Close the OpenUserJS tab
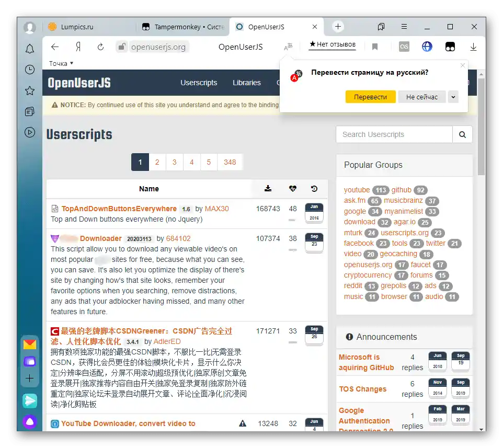Image resolution: width=503 pixels, height=448 pixels. click(x=314, y=27)
